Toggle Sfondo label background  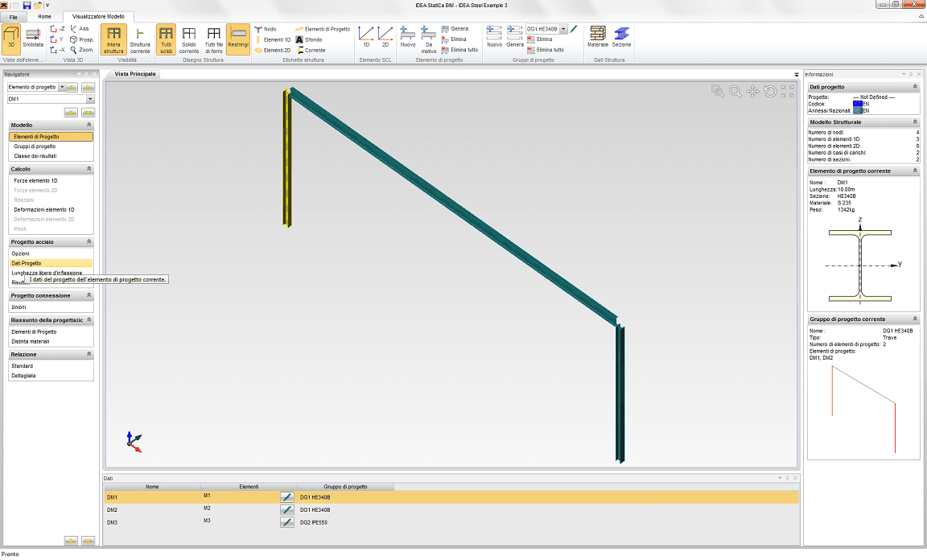309,39
